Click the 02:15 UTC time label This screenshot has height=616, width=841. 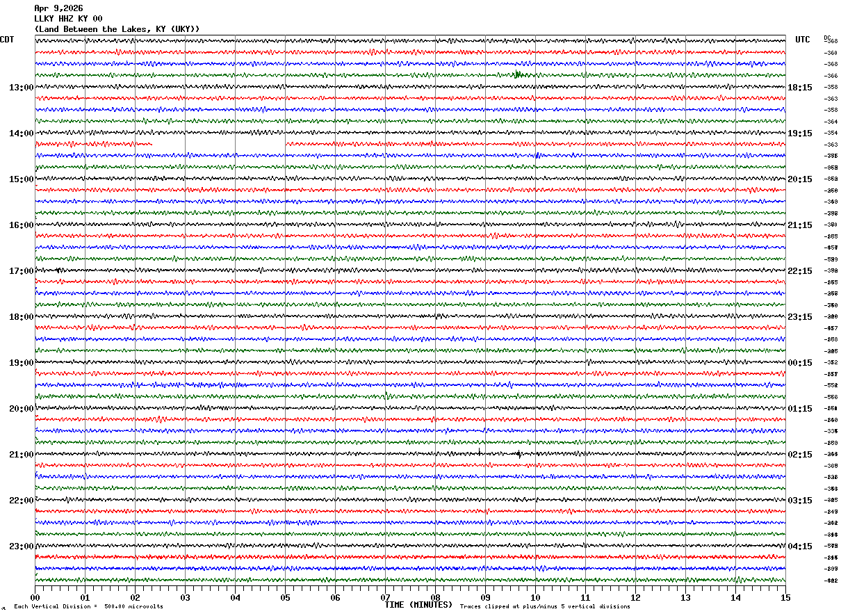click(x=800, y=455)
